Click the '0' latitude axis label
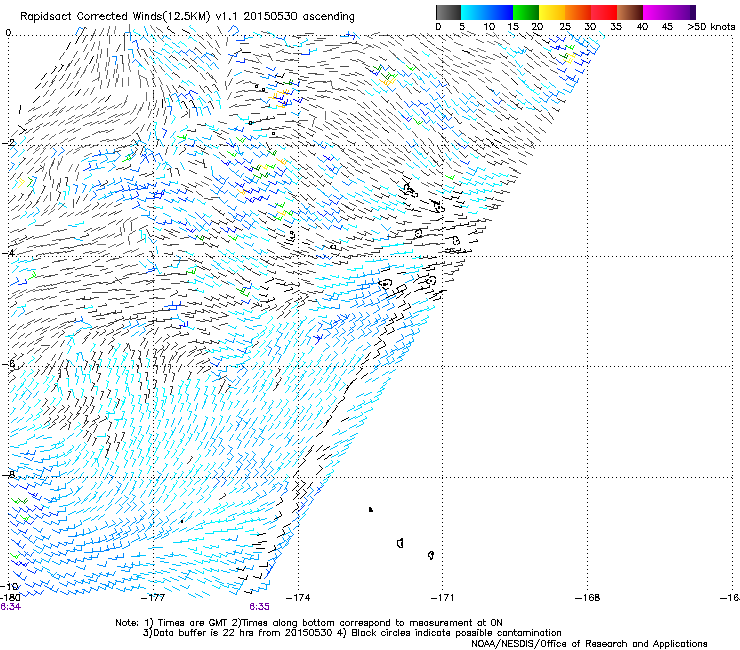The height and width of the screenshot is (650, 740). point(8,33)
